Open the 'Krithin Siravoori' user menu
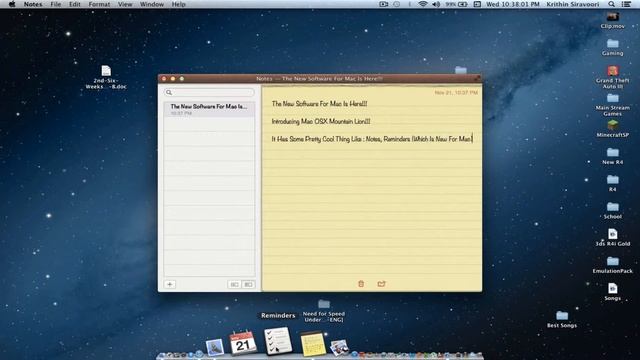This screenshot has width=640, height=360. (x=573, y=4)
